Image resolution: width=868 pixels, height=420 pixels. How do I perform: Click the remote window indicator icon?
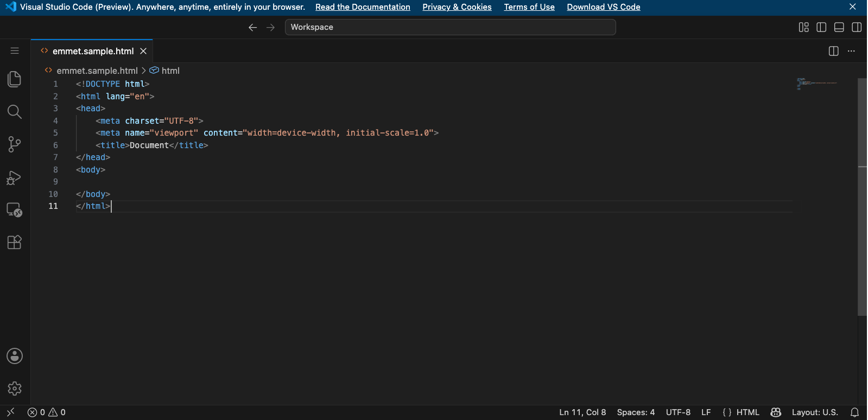pos(10,412)
